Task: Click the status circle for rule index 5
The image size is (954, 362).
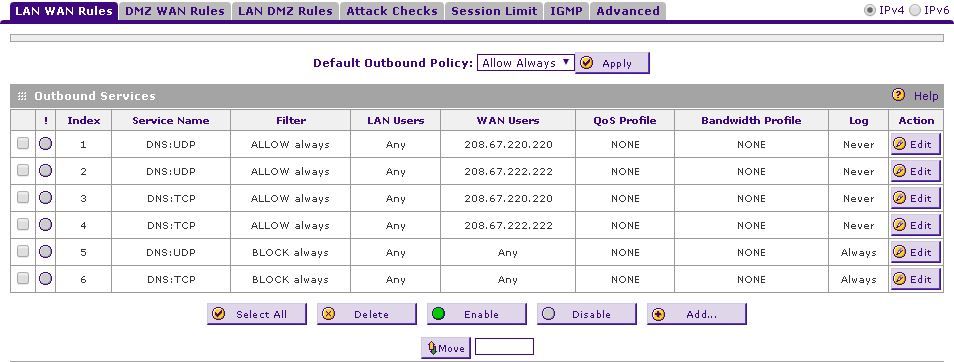Action: 45,252
